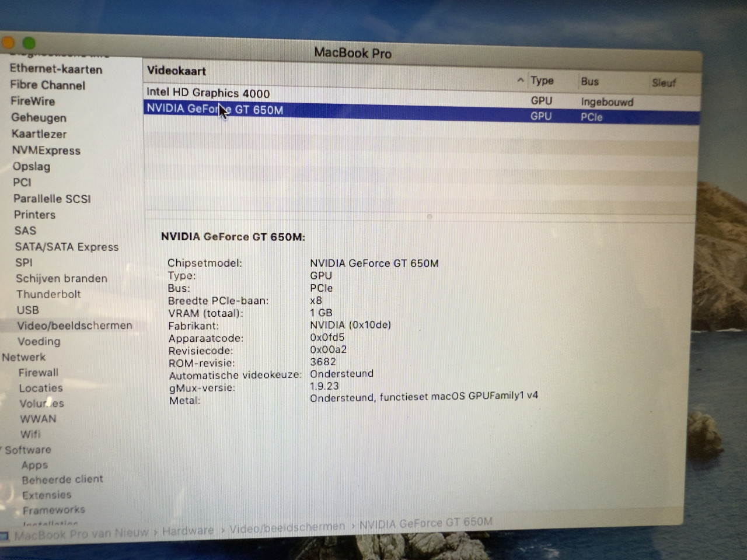This screenshot has width=747, height=560.
Task: Click the Chipsetmodel value text
Action: [x=374, y=263]
